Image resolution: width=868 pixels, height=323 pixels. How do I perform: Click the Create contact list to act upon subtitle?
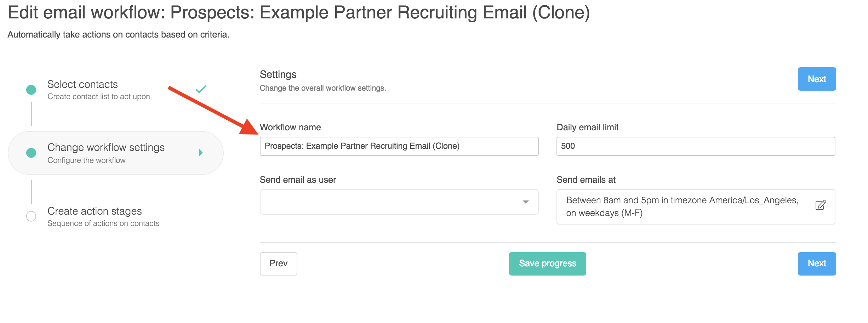click(x=99, y=97)
